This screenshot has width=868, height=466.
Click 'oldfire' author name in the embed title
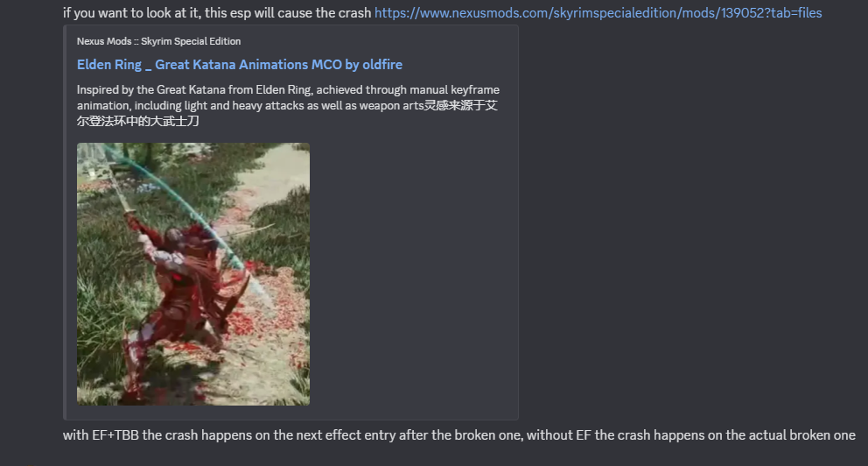pyautogui.click(x=382, y=65)
